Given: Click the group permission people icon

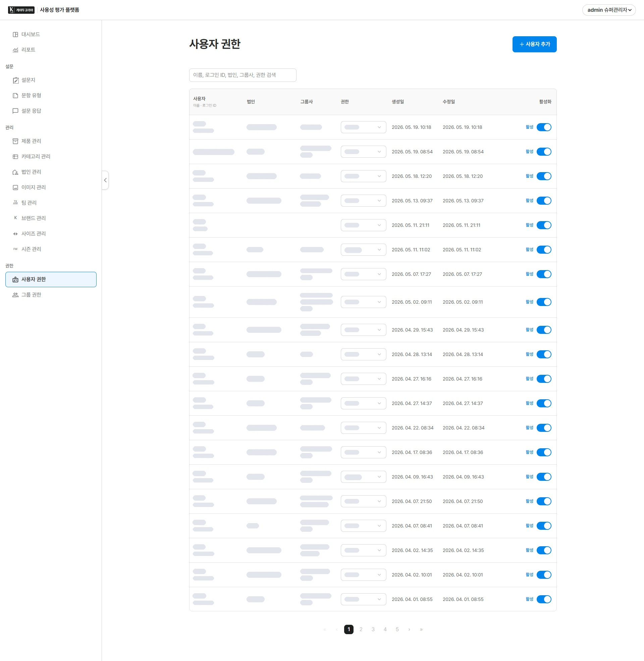Looking at the screenshot, I should click(15, 295).
